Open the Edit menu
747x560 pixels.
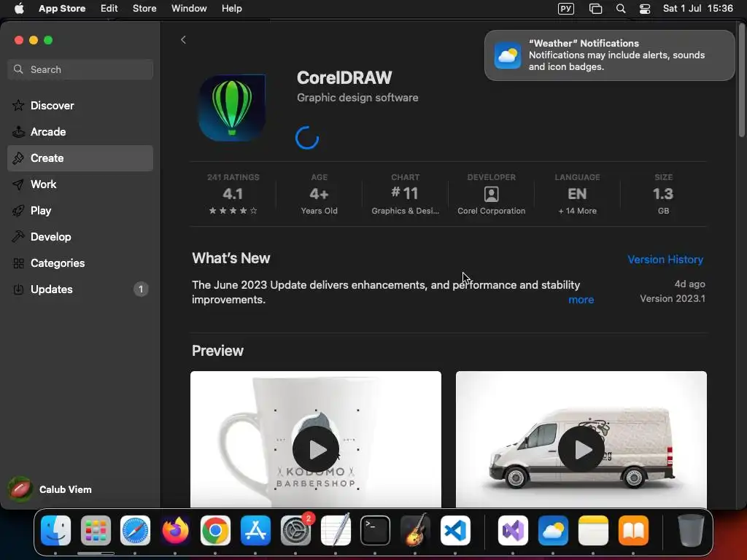(109, 9)
